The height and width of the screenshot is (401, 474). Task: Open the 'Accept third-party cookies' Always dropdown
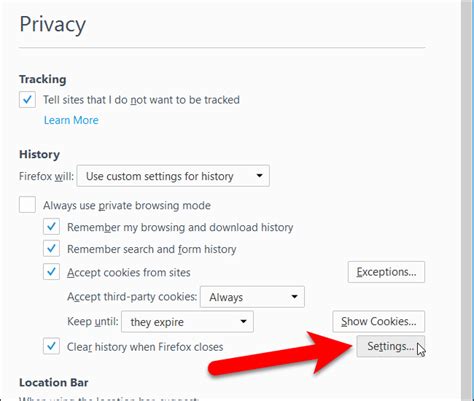point(252,297)
